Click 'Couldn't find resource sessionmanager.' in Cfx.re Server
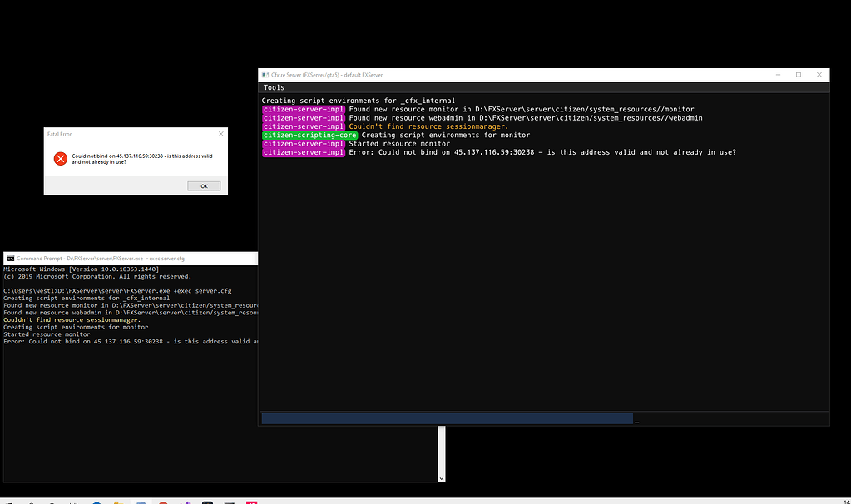This screenshot has width=851, height=504. [x=428, y=126]
